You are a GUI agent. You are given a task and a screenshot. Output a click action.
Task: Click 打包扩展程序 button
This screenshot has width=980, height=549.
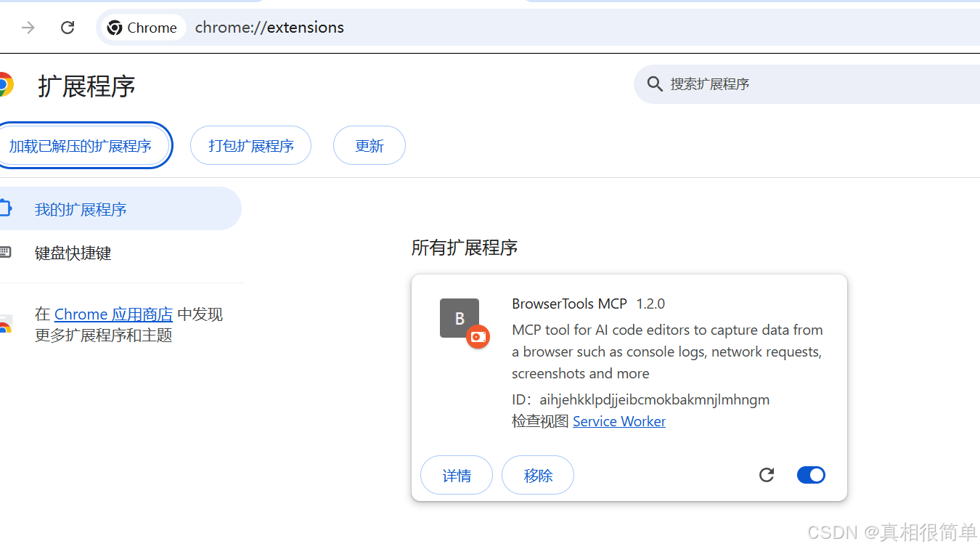click(250, 146)
